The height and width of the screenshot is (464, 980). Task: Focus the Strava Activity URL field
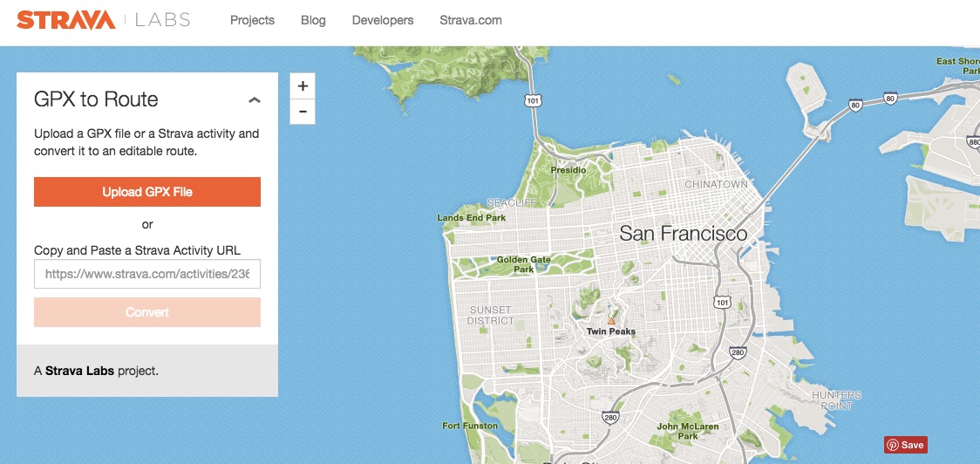click(147, 274)
